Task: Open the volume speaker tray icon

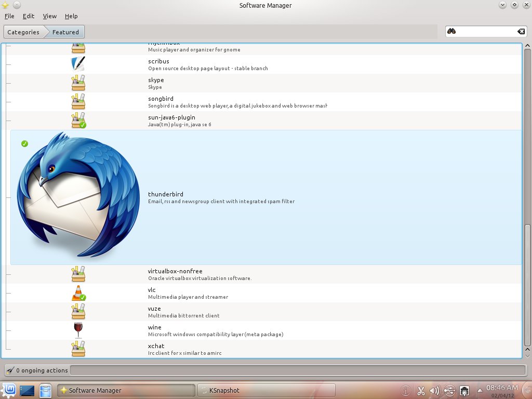Action: pos(434,391)
